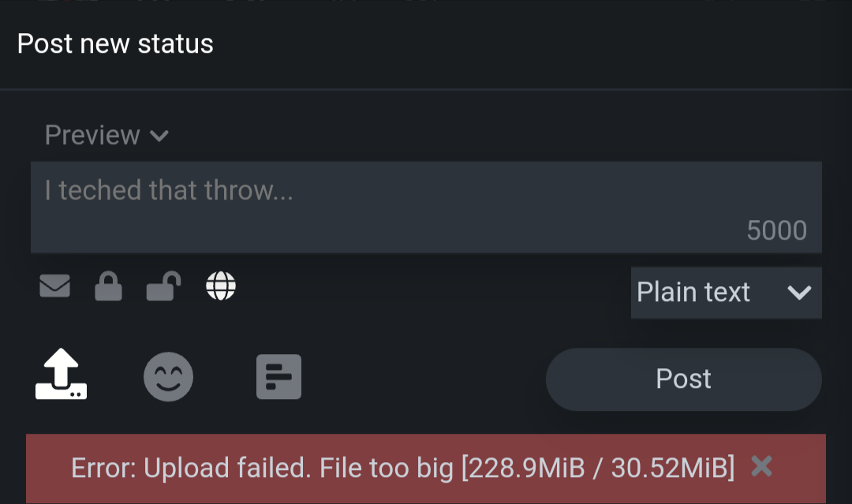This screenshot has width=852, height=504.
Task: Click the Preview label
Action: pos(92,136)
